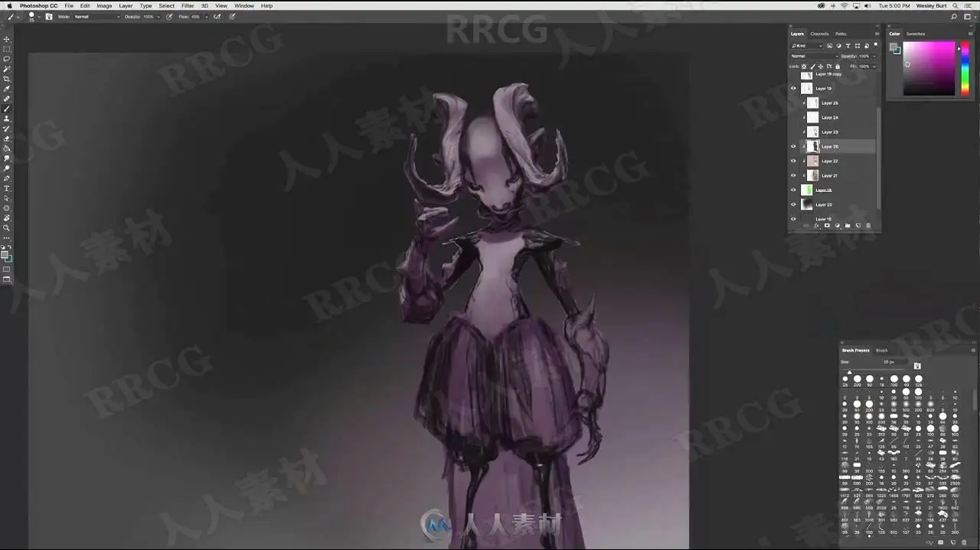980x550 pixels.
Task: Select the Move tool
Action: click(x=7, y=38)
